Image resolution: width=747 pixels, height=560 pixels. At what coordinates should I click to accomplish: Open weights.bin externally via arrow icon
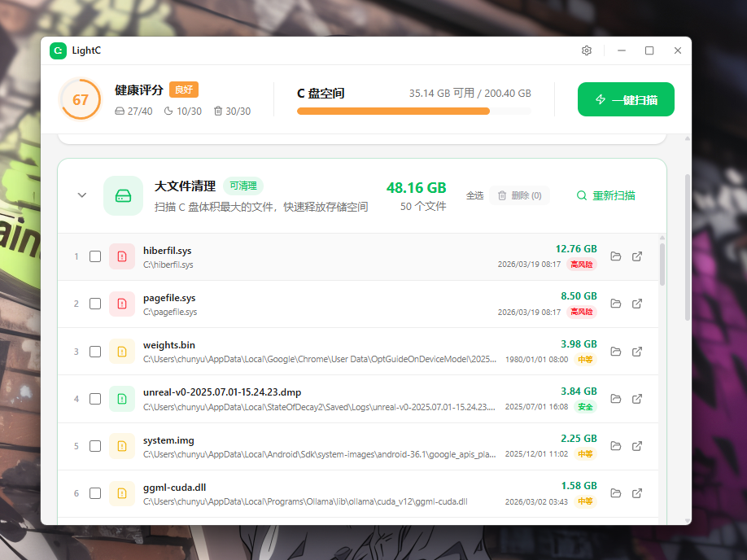[x=637, y=352]
